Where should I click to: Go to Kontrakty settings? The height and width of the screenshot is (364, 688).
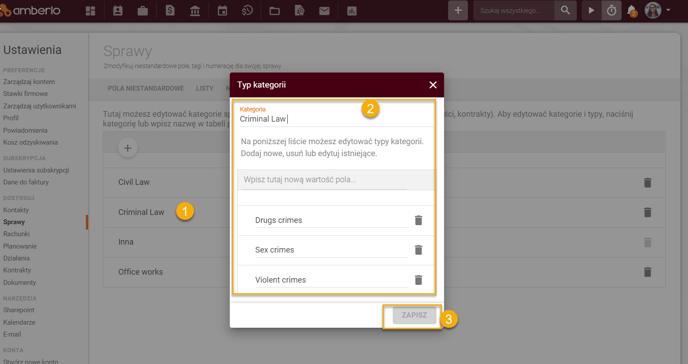click(17, 270)
